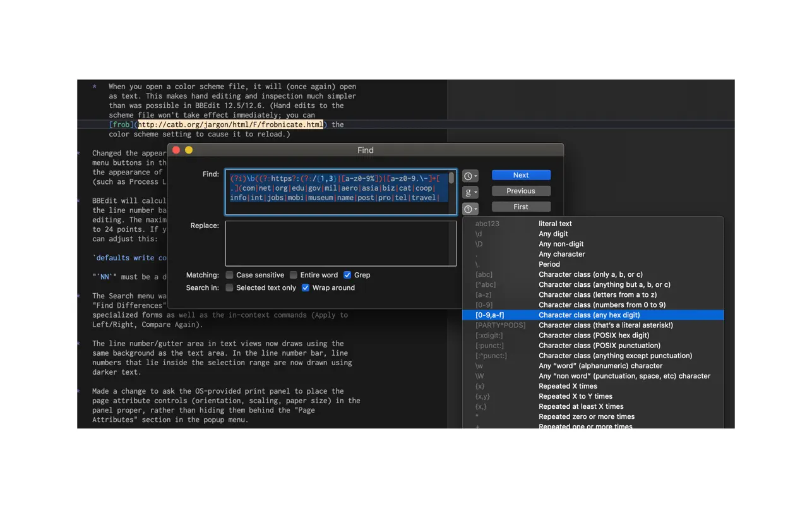Choose 'Character class (letters from a to z)'
This screenshot has width=812, height=508.
[x=593, y=294]
